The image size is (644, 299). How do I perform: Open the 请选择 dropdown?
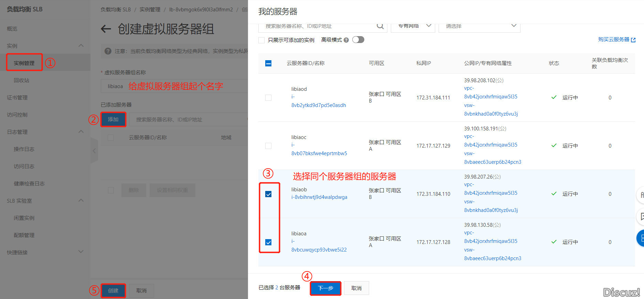tap(479, 26)
